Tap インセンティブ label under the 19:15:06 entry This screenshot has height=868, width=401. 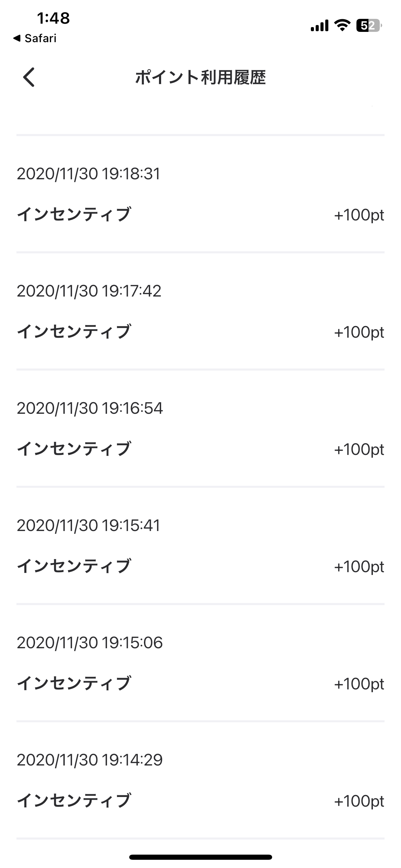[x=74, y=684]
